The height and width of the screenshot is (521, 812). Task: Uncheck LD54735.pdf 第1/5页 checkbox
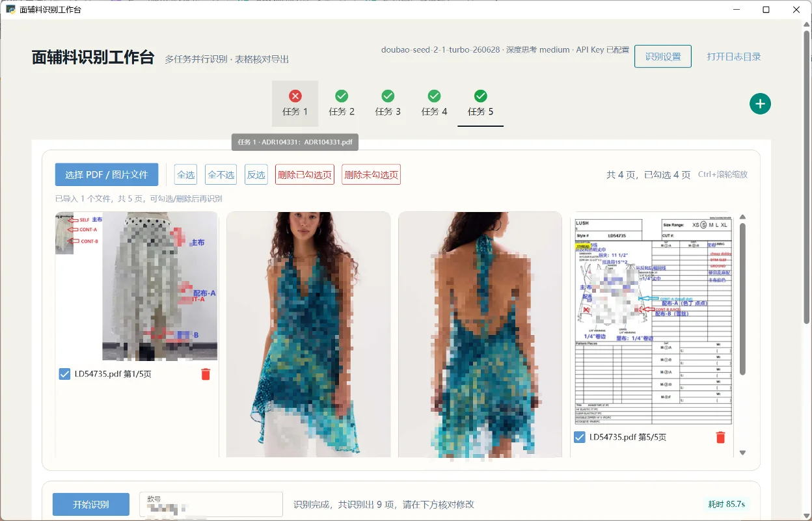64,374
